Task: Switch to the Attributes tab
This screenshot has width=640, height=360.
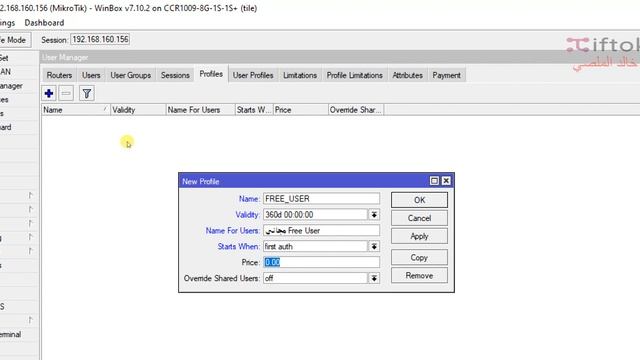Action: pos(407,75)
